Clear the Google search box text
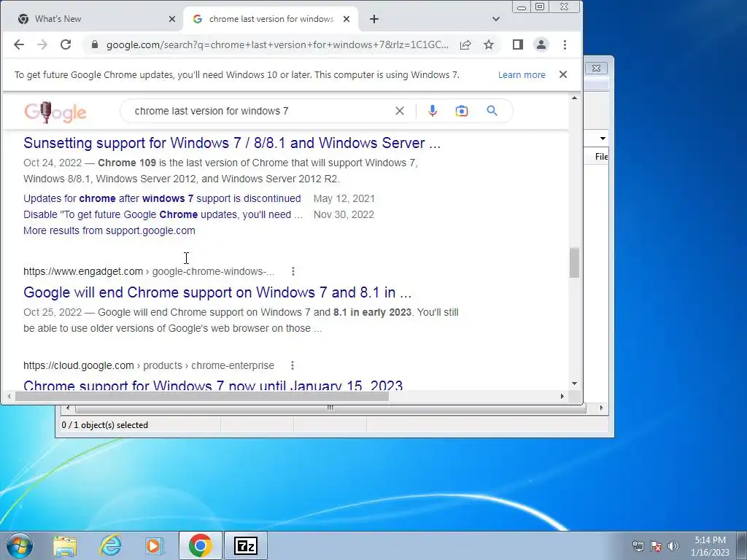The width and height of the screenshot is (747, 560). click(x=400, y=111)
